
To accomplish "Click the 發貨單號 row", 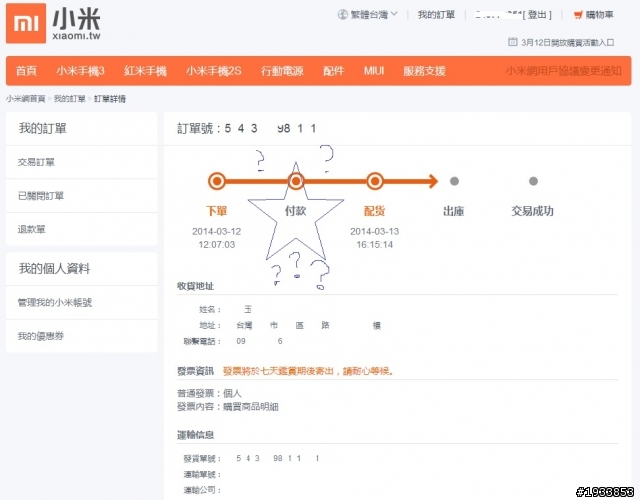I will click(x=251, y=458).
